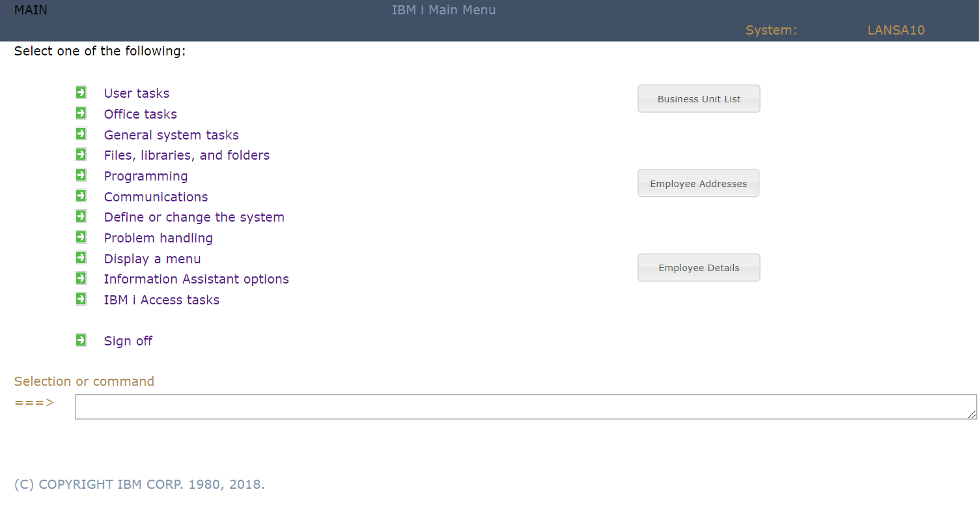Screen dimensions: 980x524
Task: Click the green arrow icon next to Office tasks
Action: point(81,113)
